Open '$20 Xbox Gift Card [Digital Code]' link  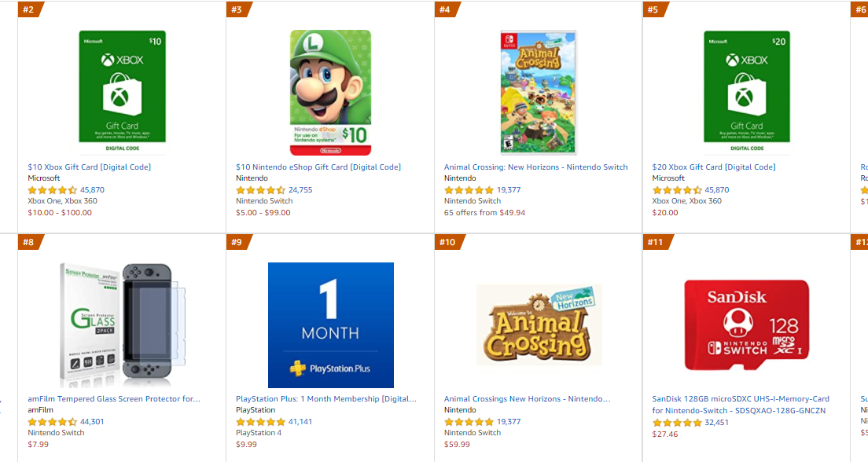[714, 167]
